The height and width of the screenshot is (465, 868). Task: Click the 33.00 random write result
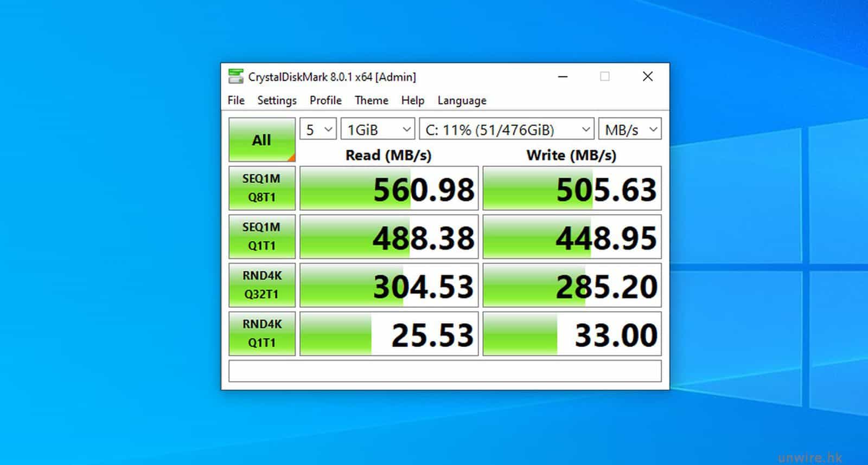coord(572,334)
